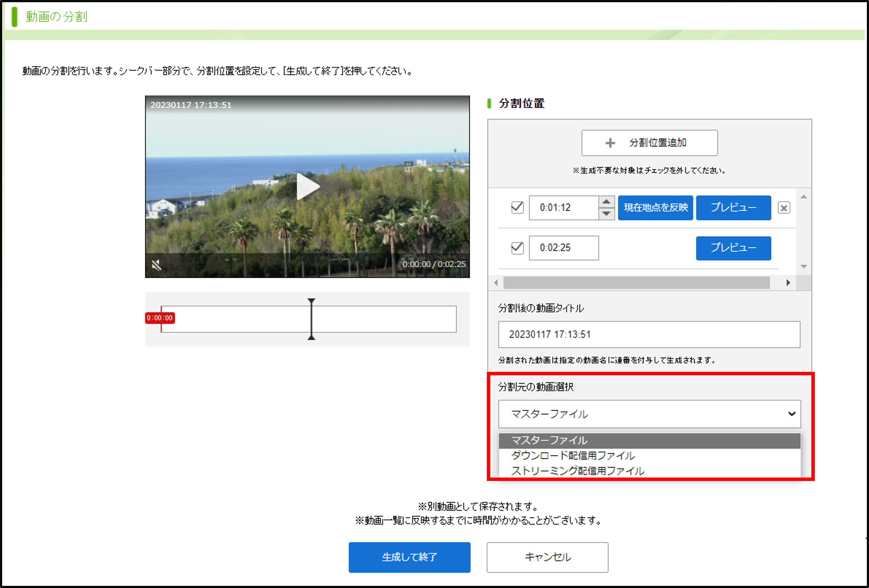Preview the 0:01:12 split segment
Screen dimensions: 869x588
point(733,208)
